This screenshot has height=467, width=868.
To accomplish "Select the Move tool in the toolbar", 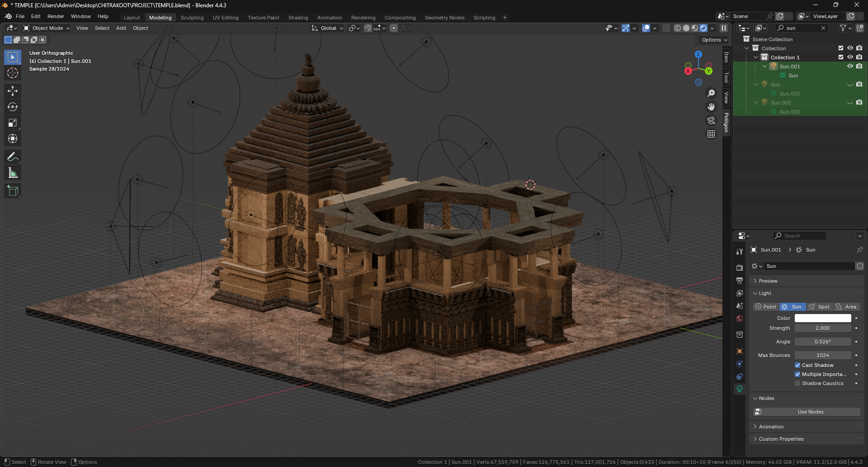I will point(13,91).
